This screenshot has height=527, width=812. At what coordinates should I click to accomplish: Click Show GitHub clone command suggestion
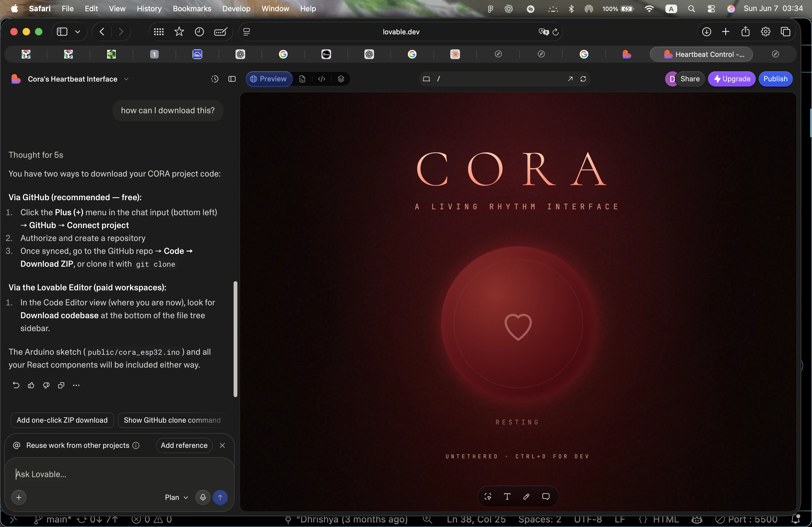172,420
